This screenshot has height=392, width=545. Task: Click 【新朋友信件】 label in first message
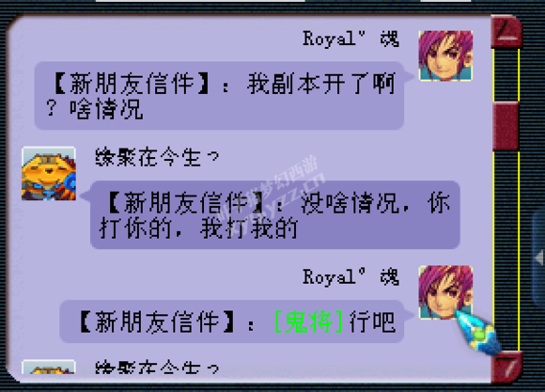coord(132,84)
